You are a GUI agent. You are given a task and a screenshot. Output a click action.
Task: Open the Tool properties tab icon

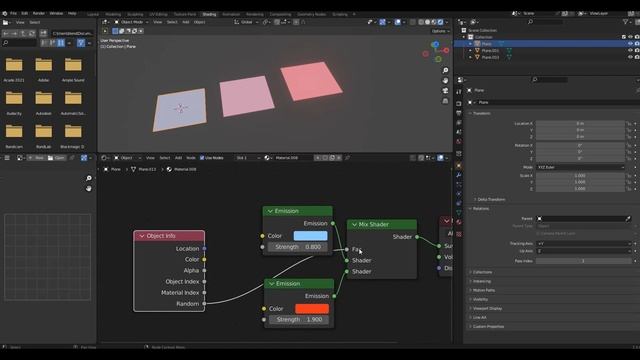pos(459,92)
